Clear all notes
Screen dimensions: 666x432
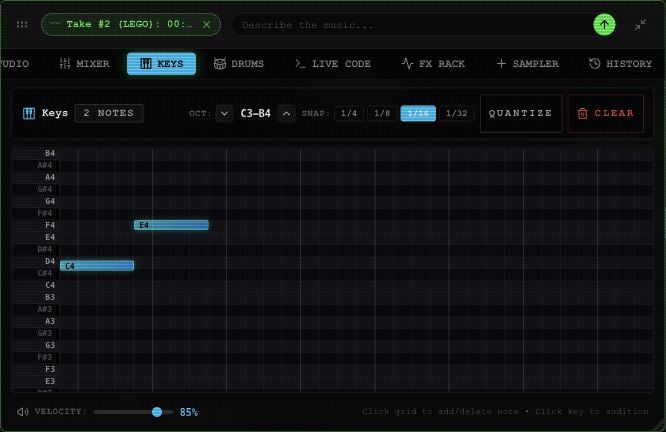(x=606, y=113)
